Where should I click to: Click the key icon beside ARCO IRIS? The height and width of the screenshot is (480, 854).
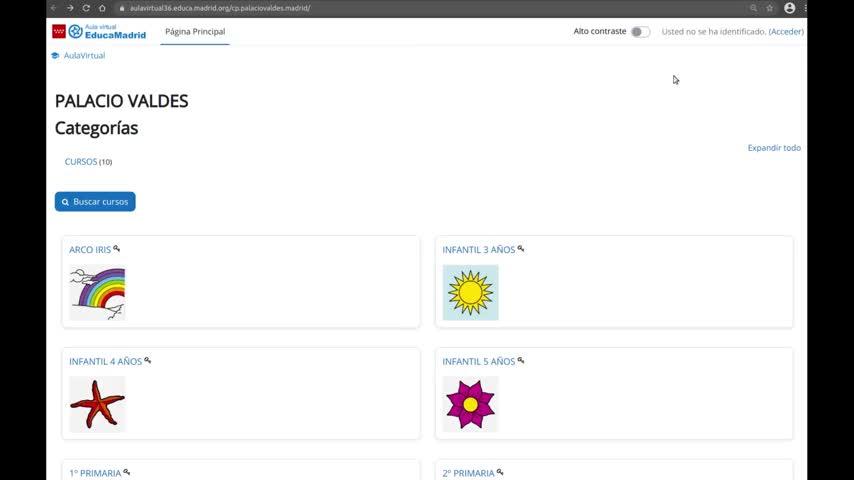click(117, 248)
